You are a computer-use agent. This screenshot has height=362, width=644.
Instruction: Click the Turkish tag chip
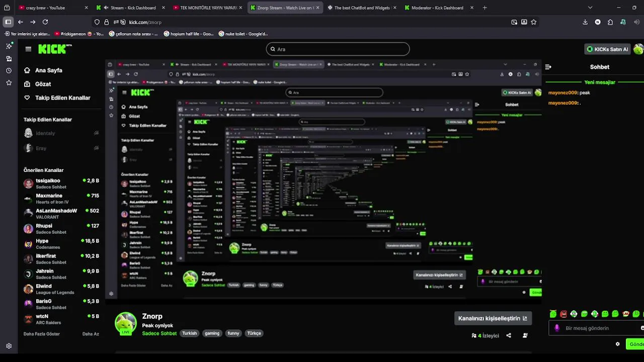point(189,333)
